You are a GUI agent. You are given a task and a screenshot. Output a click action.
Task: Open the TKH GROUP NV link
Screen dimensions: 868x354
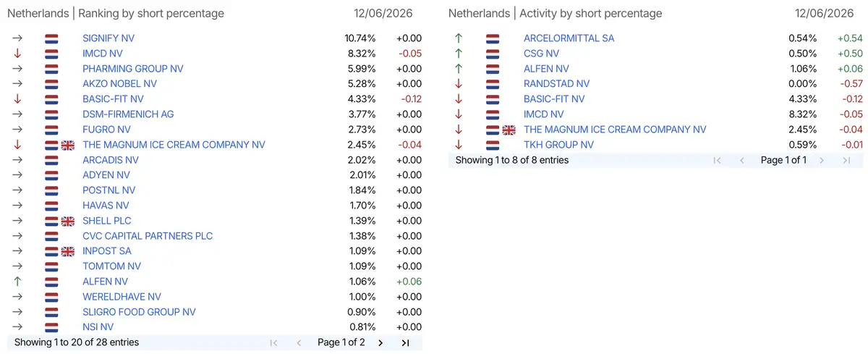coord(558,145)
